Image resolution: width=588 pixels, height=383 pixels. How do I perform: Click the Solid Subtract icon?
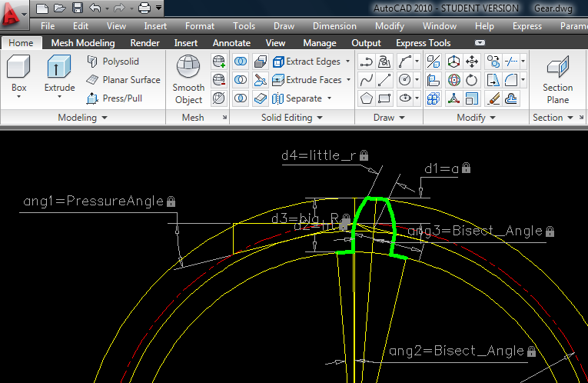241,80
